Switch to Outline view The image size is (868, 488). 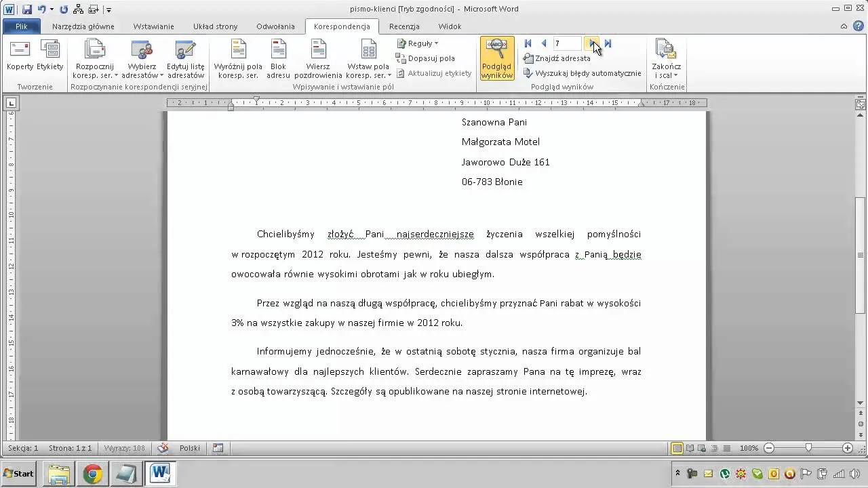pyautogui.click(x=714, y=448)
